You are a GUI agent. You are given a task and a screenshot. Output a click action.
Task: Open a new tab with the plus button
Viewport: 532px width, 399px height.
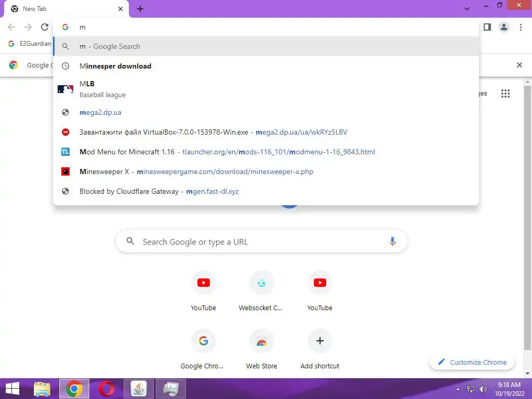point(140,9)
